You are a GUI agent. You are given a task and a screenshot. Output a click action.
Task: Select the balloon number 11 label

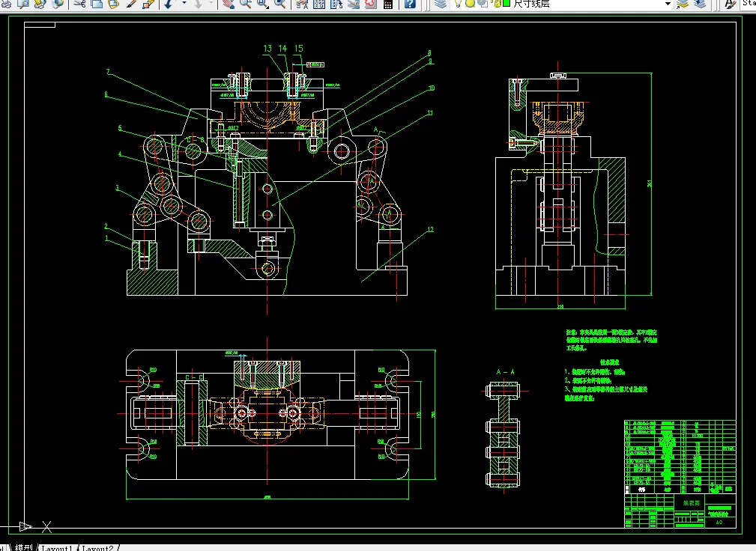click(430, 113)
